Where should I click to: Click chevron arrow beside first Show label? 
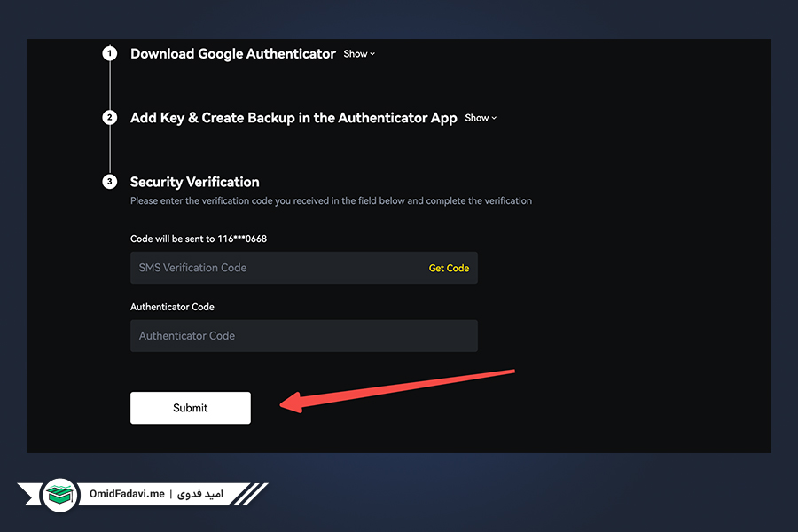point(372,54)
